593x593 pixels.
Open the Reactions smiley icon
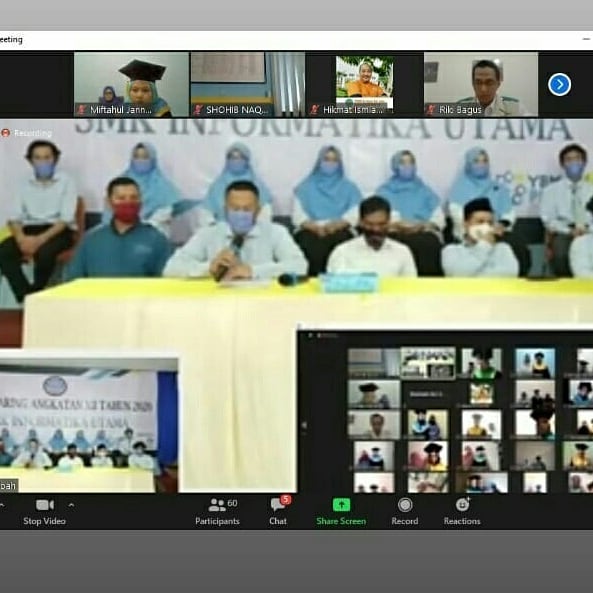click(x=462, y=505)
